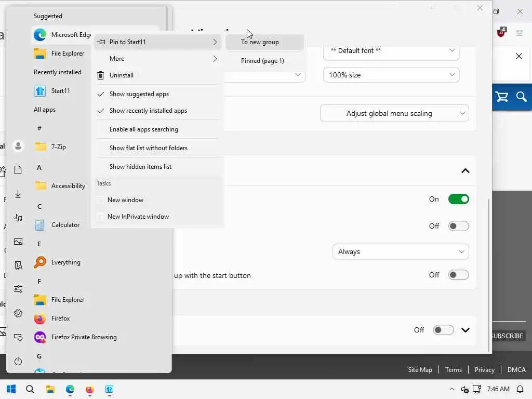Image resolution: width=532 pixels, height=399 pixels.
Task: Open File Explorer in Suggested section
Action: [59, 54]
